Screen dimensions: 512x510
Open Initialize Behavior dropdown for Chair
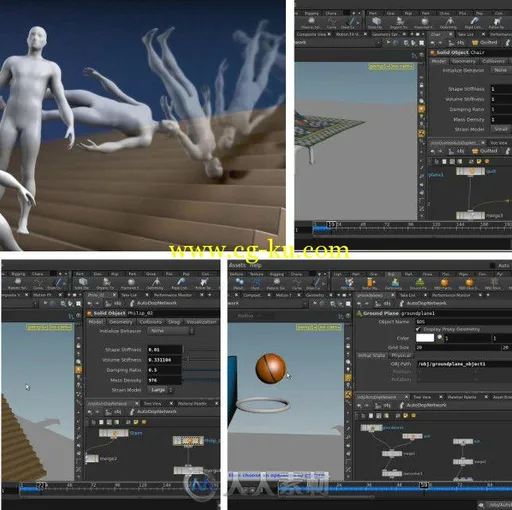(501, 70)
